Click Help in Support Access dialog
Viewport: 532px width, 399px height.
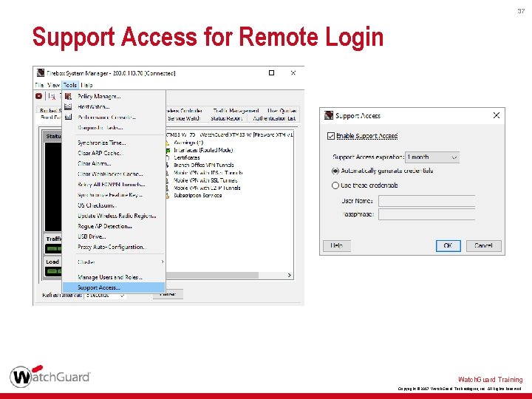coord(337,245)
